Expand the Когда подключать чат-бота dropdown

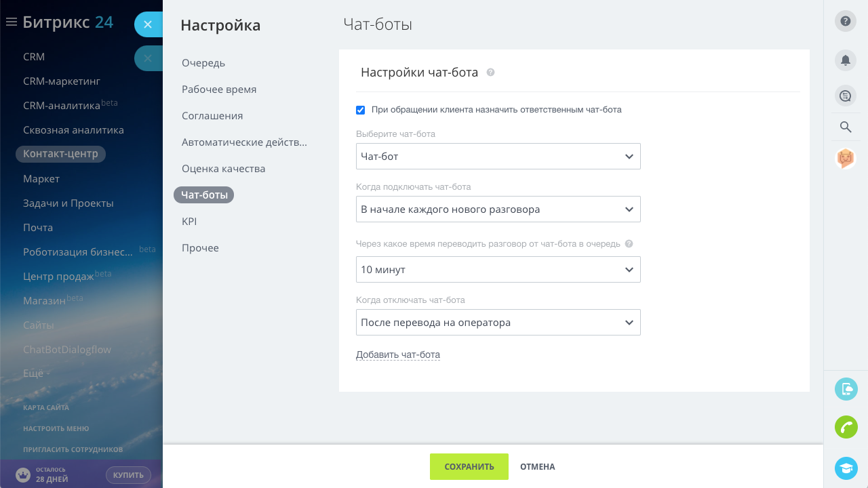(x=498, y=209)
